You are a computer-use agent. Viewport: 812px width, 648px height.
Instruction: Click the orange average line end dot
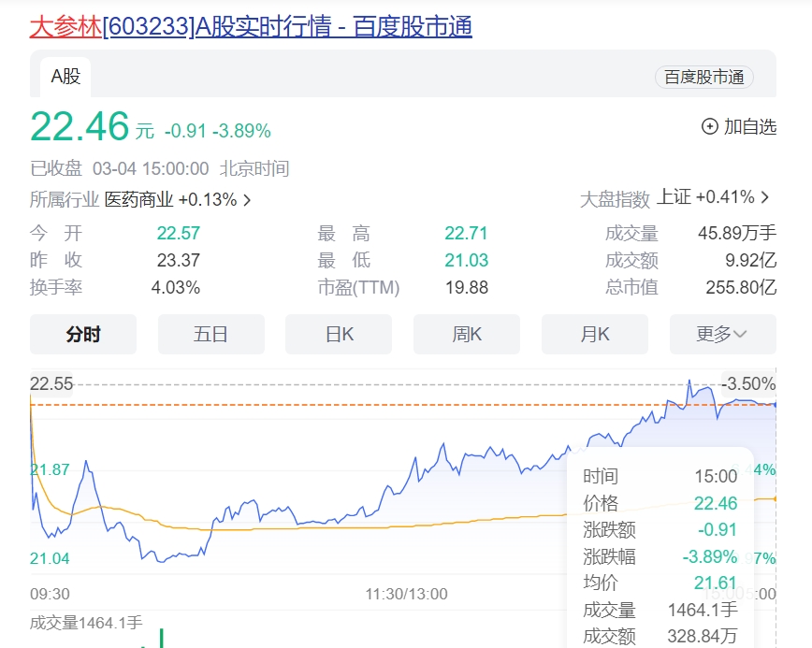pyautogui.click(x=776, y=498)
